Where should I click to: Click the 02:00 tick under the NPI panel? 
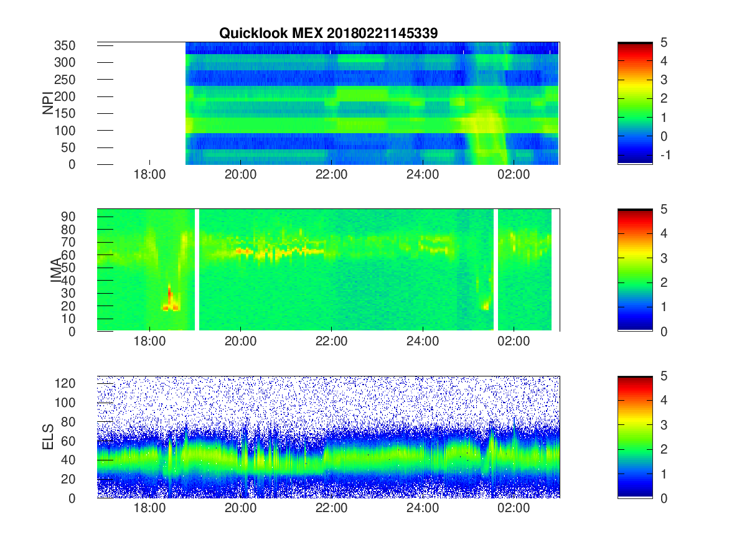(514, 175)
